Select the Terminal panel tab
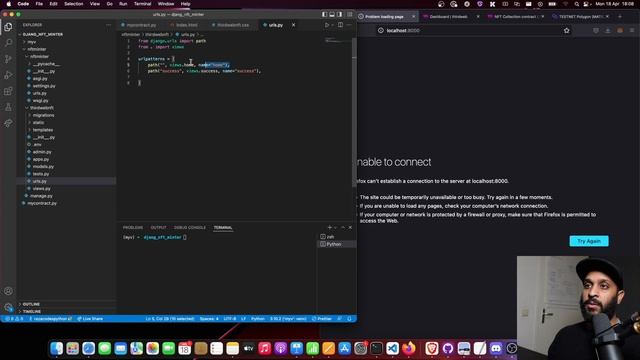640x360 pixels. [223, 227]
